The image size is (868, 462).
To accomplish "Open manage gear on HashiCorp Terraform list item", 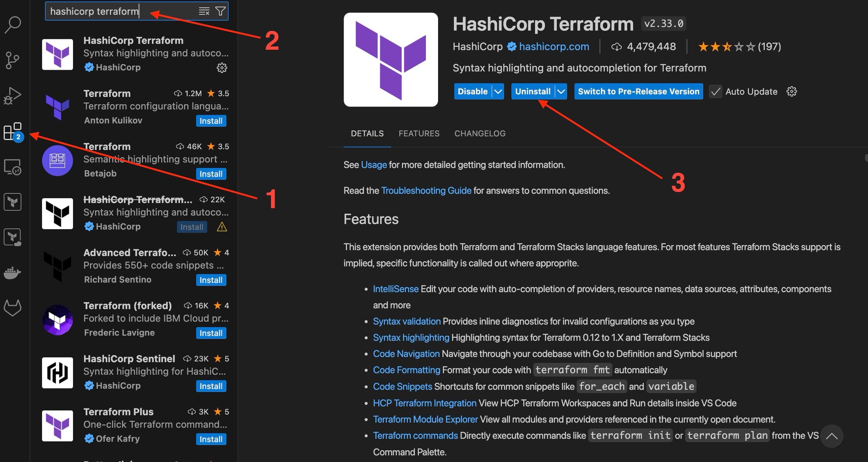I will click(222, 68).
